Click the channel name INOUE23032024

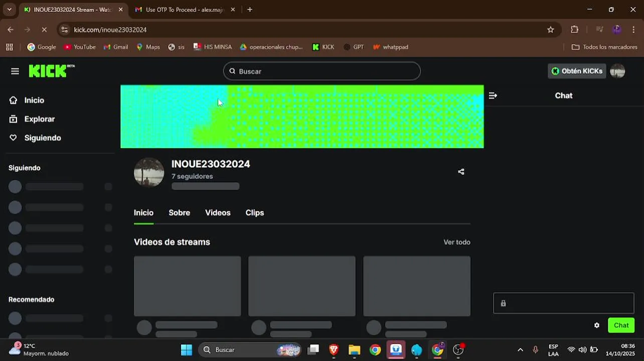click(211, 164)
